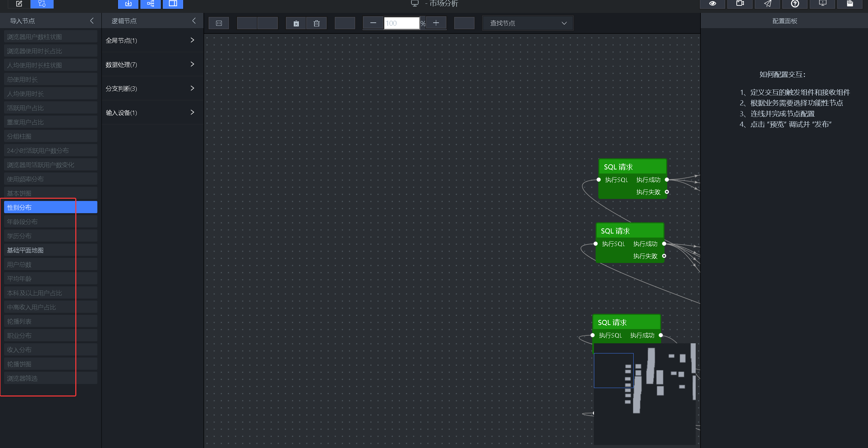Click the topmost SQL 请求 node header
Screen dimensions: 868x448
tap(633, 167)
